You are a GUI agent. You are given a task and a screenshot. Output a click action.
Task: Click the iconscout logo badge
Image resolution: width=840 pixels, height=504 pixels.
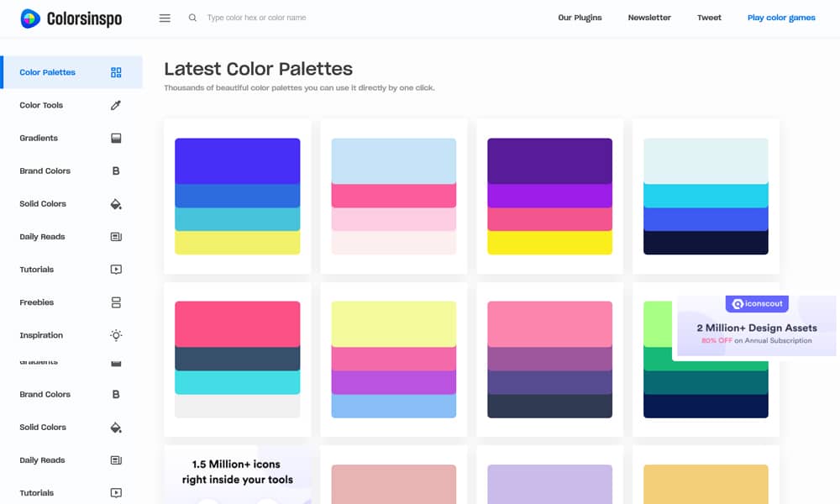point(757,304)
